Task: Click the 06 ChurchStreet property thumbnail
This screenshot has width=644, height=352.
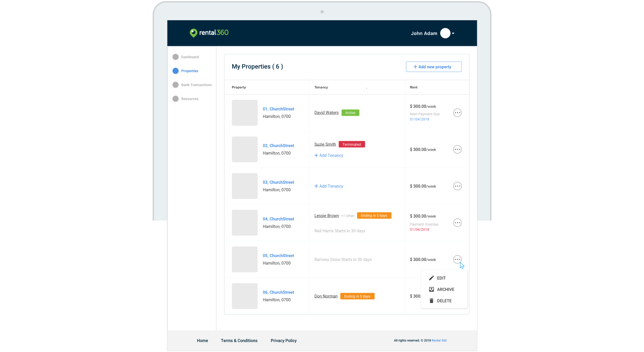Action: (x=245, y=296)
